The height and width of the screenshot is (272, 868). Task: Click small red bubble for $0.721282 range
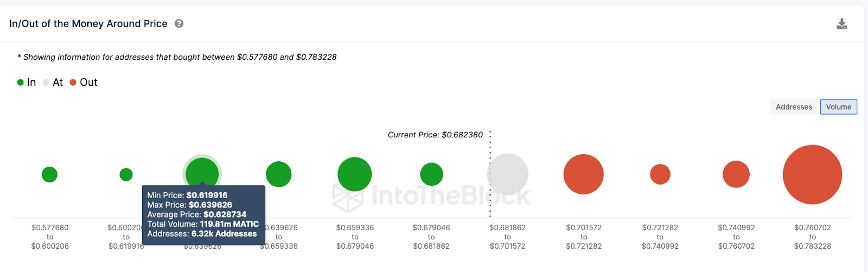coord(660,174)
